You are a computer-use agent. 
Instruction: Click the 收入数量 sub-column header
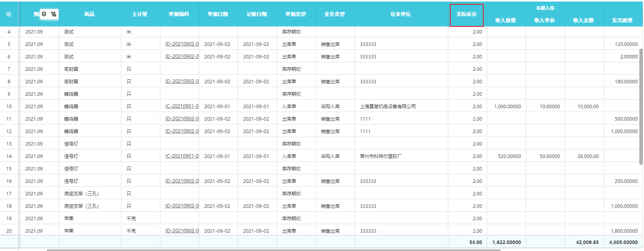click(x=506, y=20)
